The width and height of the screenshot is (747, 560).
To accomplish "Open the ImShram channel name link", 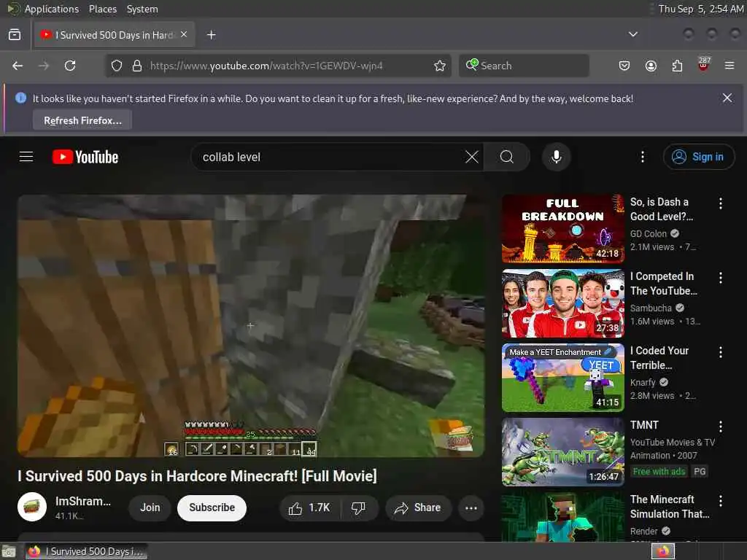I will 83,501.
